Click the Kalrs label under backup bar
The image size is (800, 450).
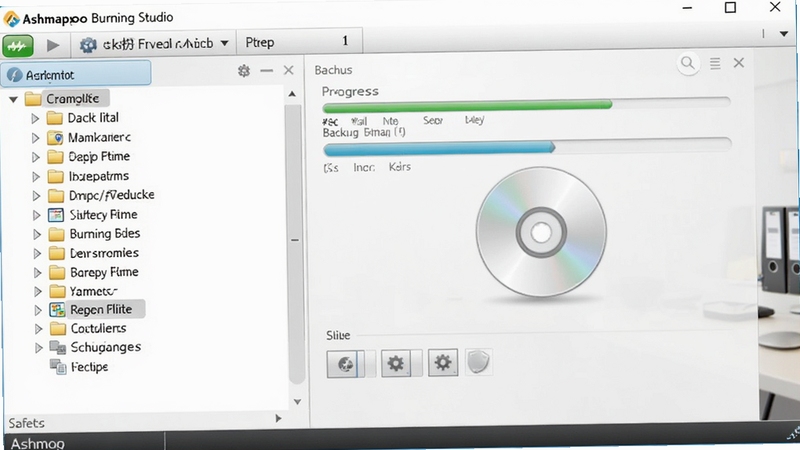tap(399, 167)
